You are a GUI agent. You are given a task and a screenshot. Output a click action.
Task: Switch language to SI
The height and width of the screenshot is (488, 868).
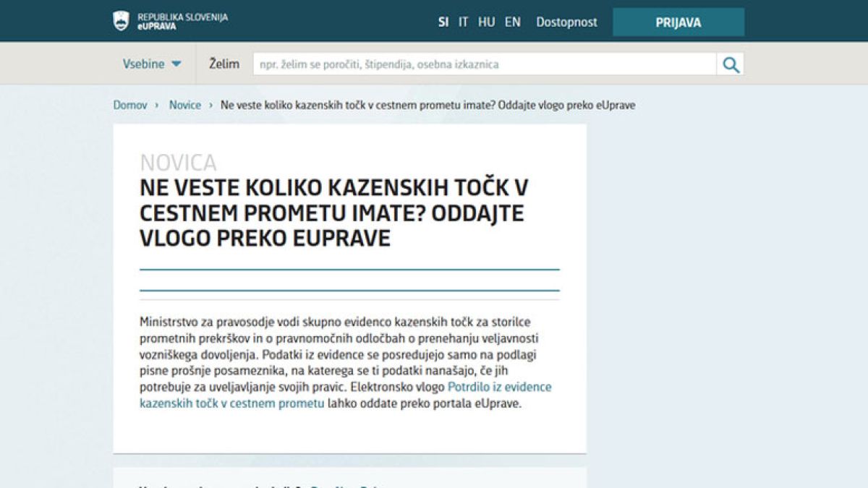click(443, 22)
